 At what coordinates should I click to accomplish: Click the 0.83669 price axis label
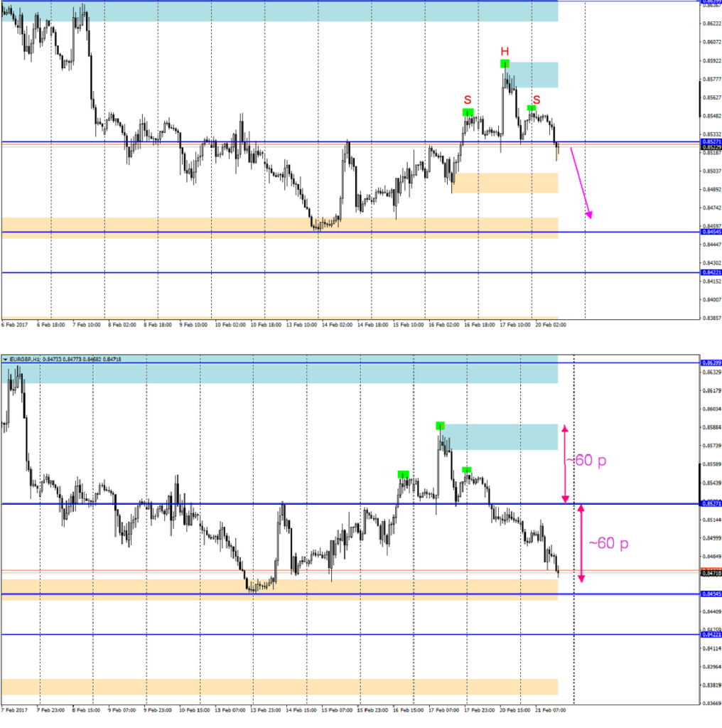pos(712,703)
